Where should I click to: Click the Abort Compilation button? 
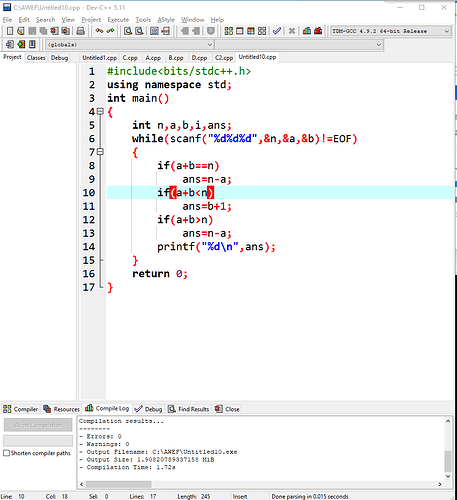38,425
